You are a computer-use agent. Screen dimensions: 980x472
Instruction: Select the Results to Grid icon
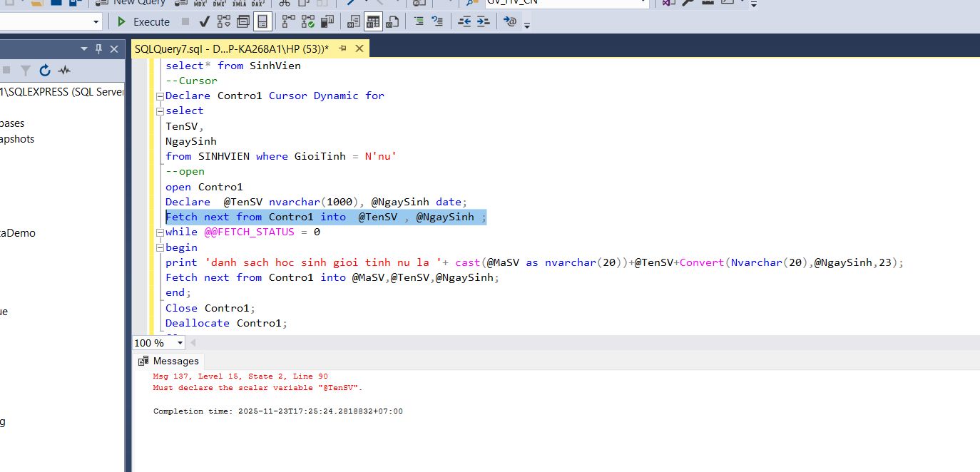click(x=373, y=22)
